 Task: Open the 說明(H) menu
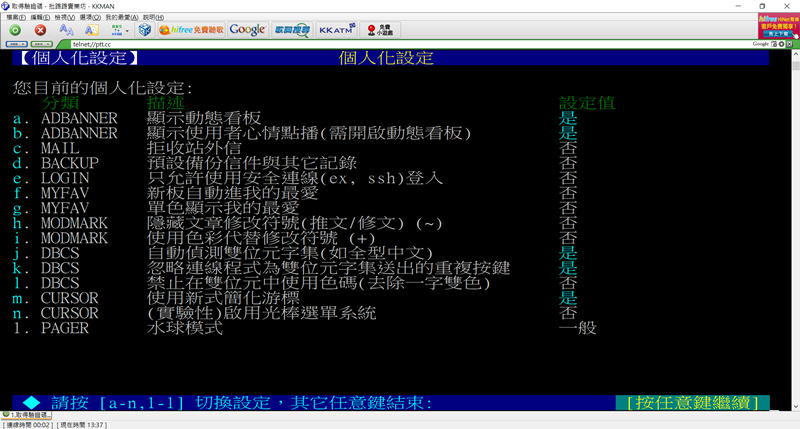[153, 17]
